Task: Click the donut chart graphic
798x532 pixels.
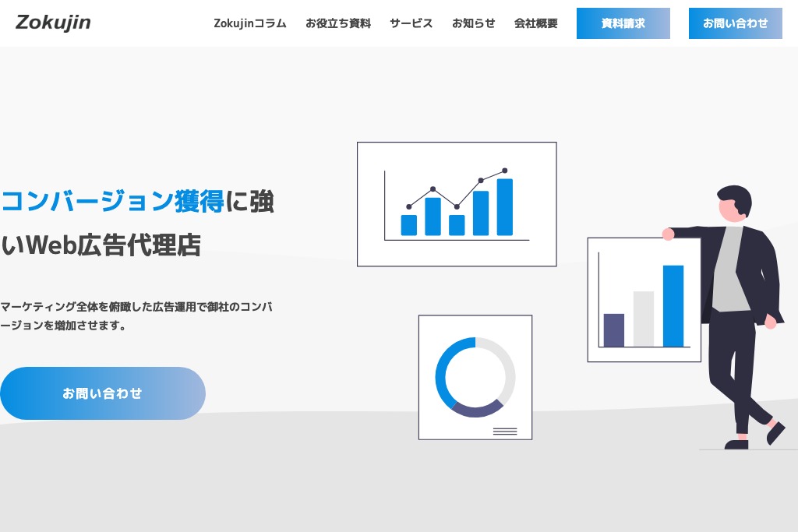Action: coord(475,377)
